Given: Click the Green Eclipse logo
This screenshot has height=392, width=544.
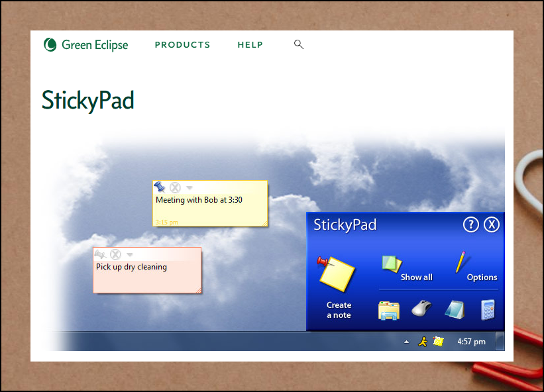Looking at the screenshot, I should 85,45.
